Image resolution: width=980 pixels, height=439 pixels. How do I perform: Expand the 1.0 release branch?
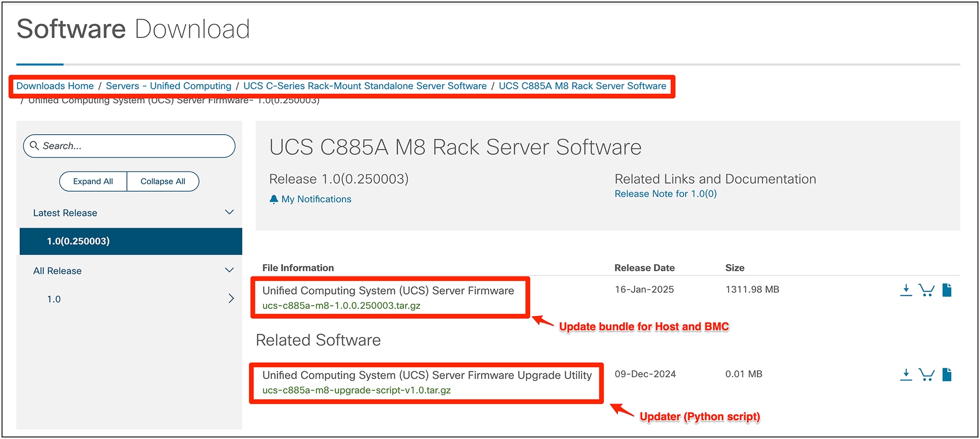click(x=231, y=299)
